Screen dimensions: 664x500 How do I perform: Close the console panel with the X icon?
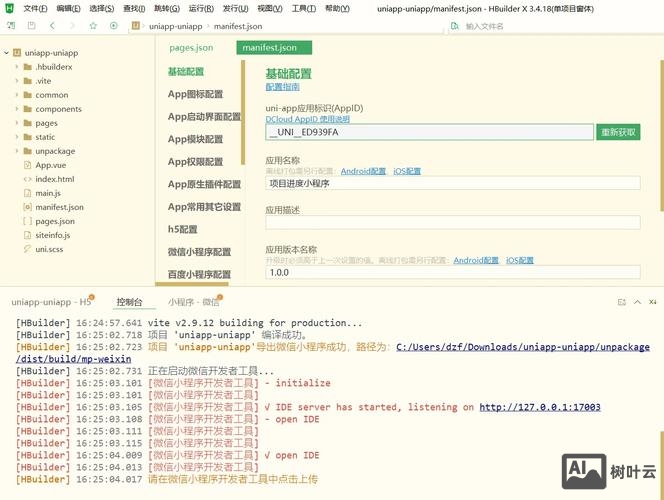653,302
